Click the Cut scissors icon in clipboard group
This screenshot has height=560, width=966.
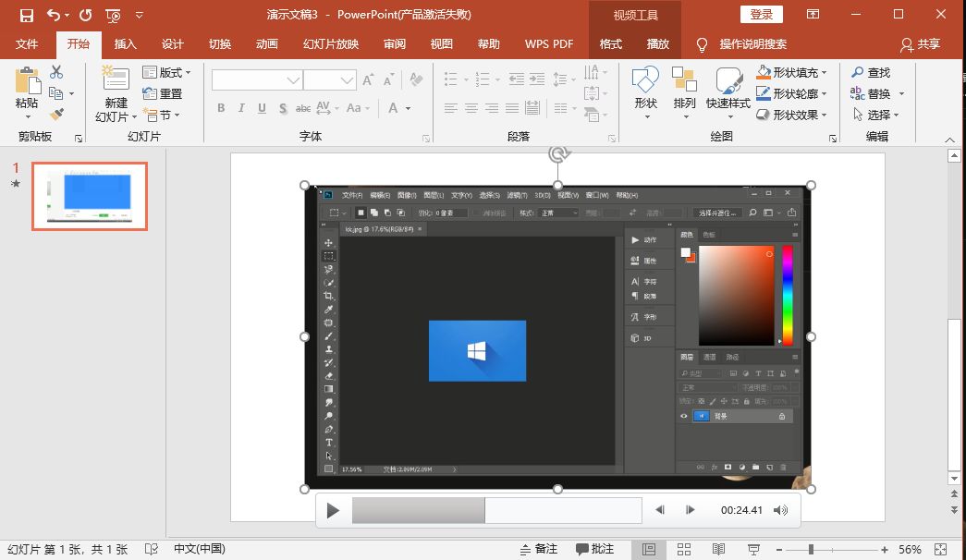coord(56,72)
